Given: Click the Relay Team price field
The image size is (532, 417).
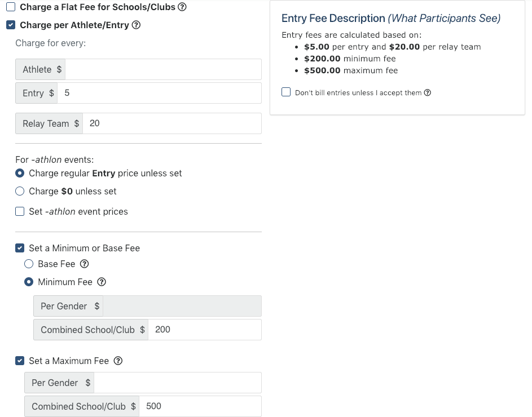Looking at the screenshot, I should pyautogui.click(x=172, y=123).
